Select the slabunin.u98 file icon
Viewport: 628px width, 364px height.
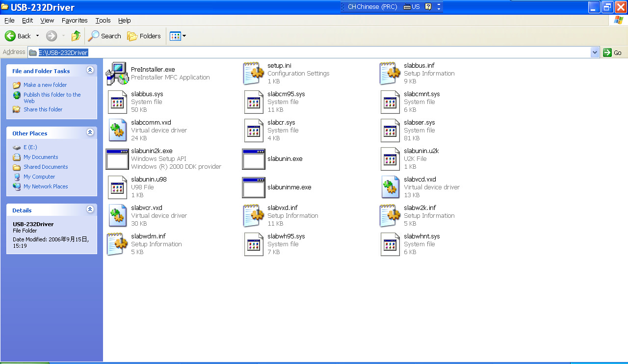click(x=117, y=187)
